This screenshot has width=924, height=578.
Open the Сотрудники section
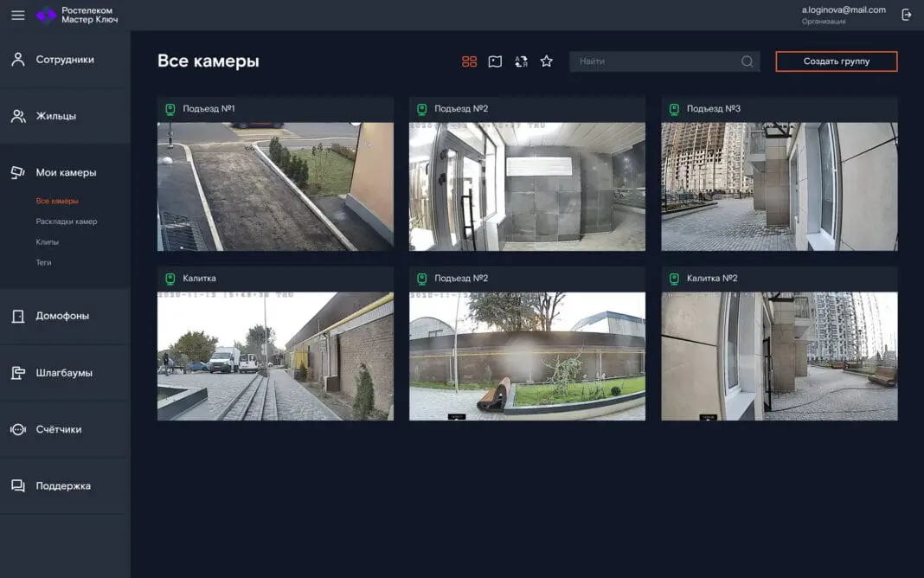coord(65,60)
